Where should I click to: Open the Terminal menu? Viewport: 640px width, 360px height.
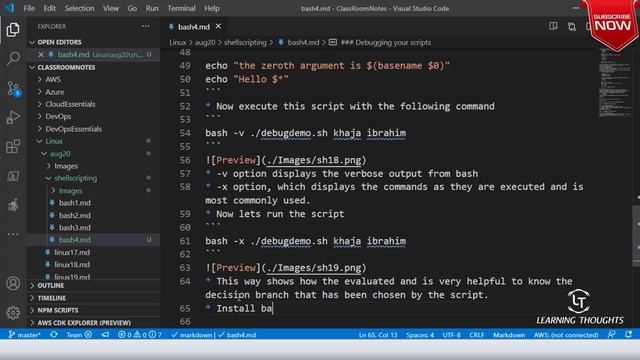click(181, 8)
